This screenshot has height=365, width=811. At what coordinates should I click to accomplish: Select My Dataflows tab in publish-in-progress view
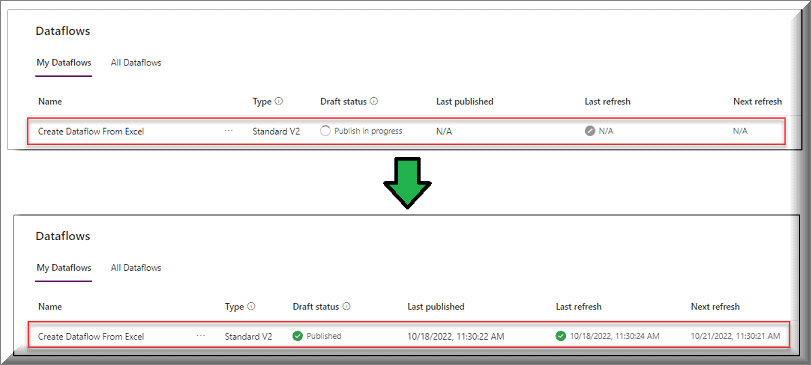[x=64, y=63]
